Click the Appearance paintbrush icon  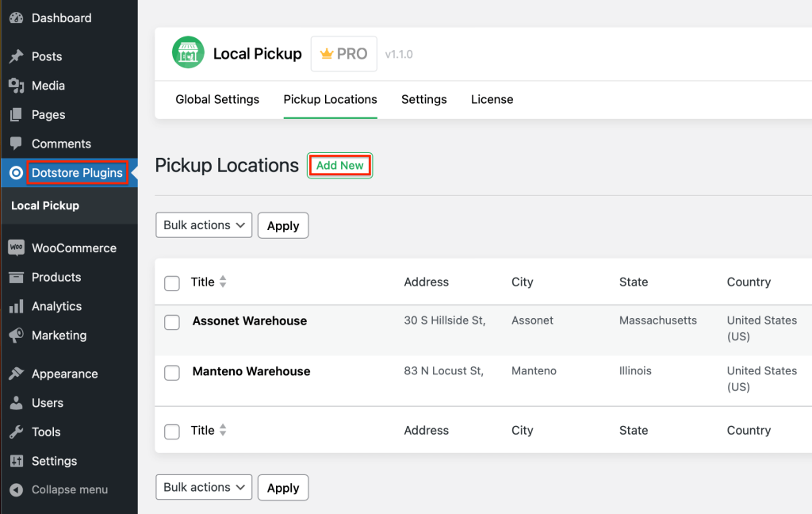point(16,374)
